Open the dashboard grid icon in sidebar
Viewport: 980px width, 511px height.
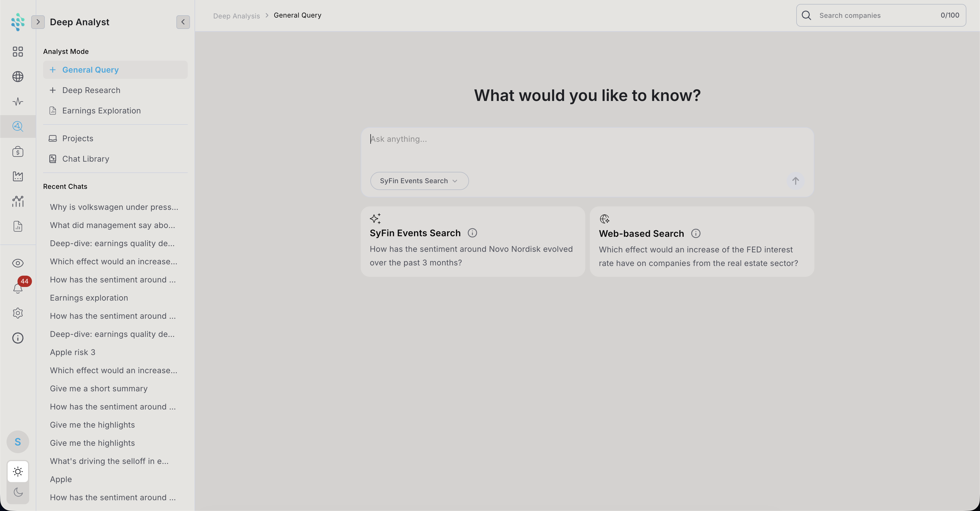click(x=18, y=51)
